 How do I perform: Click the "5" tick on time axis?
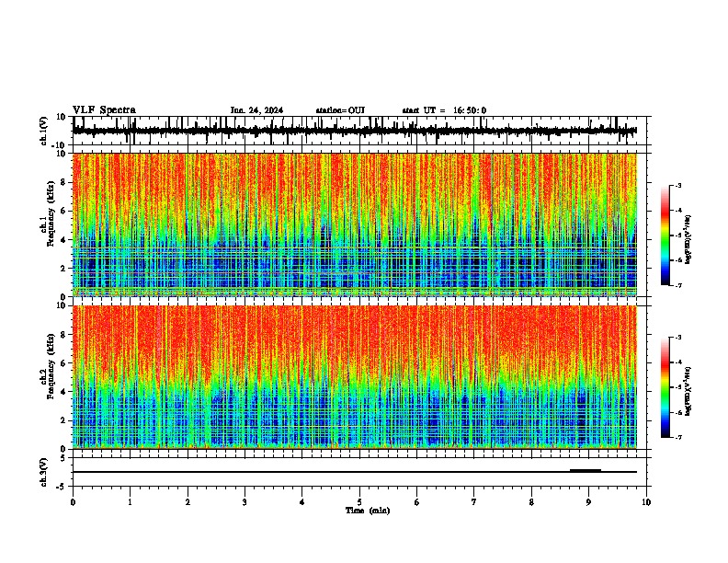(x=359, y=502)
